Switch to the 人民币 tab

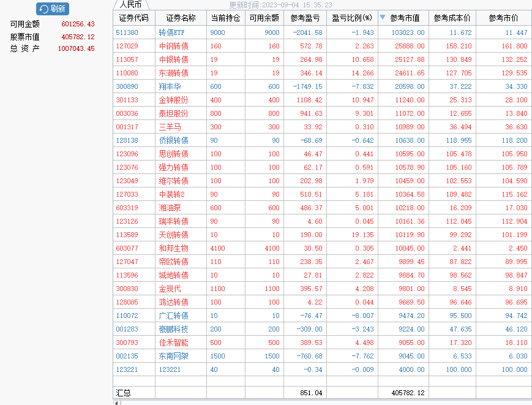[130, 5]
